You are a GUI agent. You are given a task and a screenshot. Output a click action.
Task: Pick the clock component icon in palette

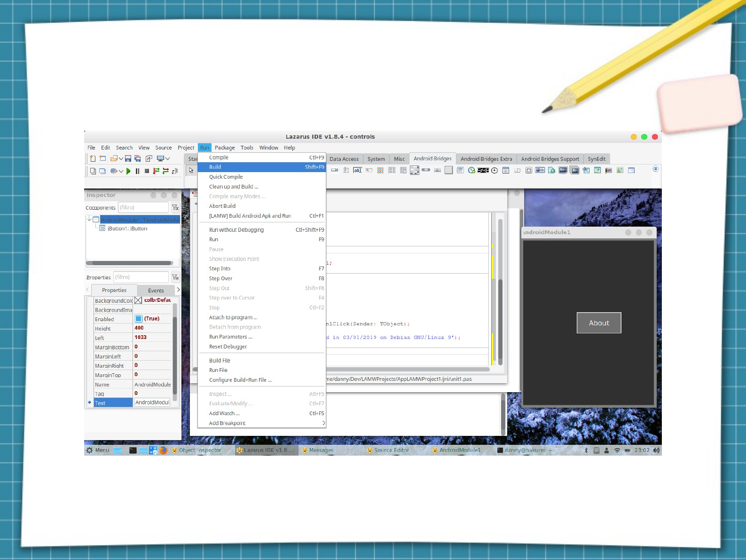pos(495,170)
